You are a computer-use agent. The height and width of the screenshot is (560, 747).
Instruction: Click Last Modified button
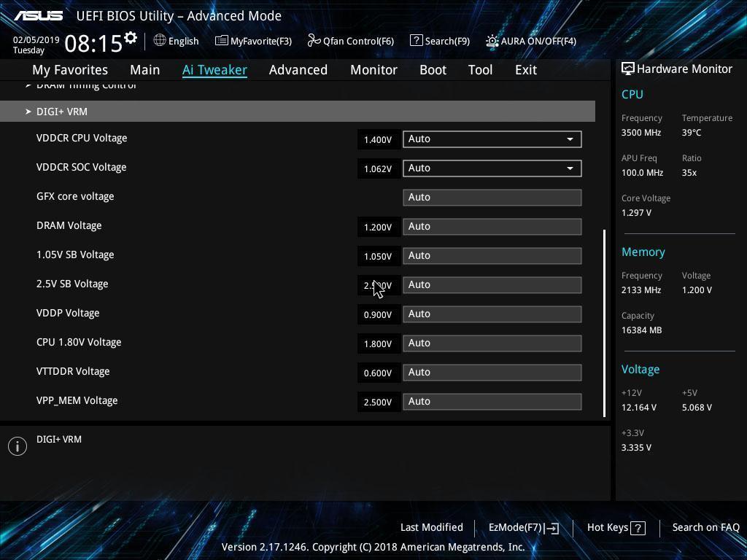pyautogui.click(x=432, y=527)
